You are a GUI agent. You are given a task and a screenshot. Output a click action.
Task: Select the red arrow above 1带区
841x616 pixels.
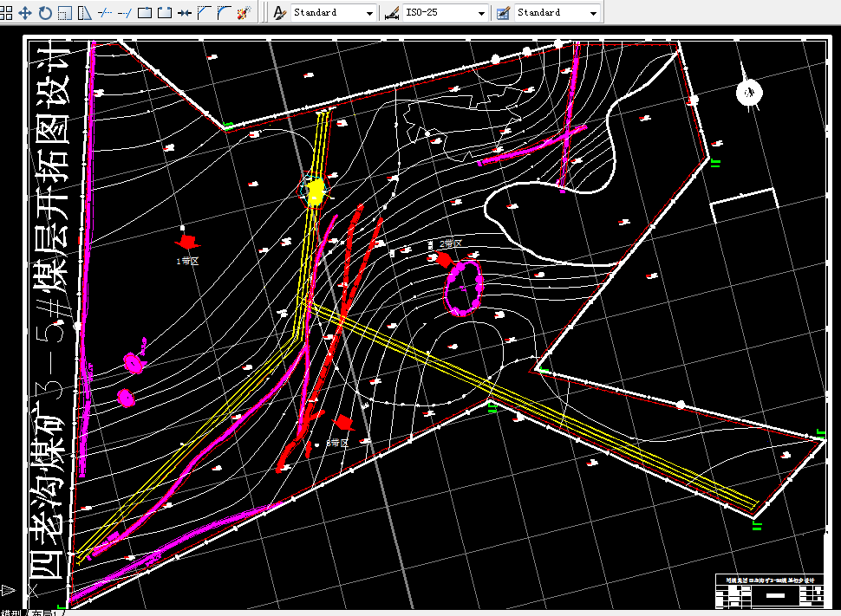(187, 241)
